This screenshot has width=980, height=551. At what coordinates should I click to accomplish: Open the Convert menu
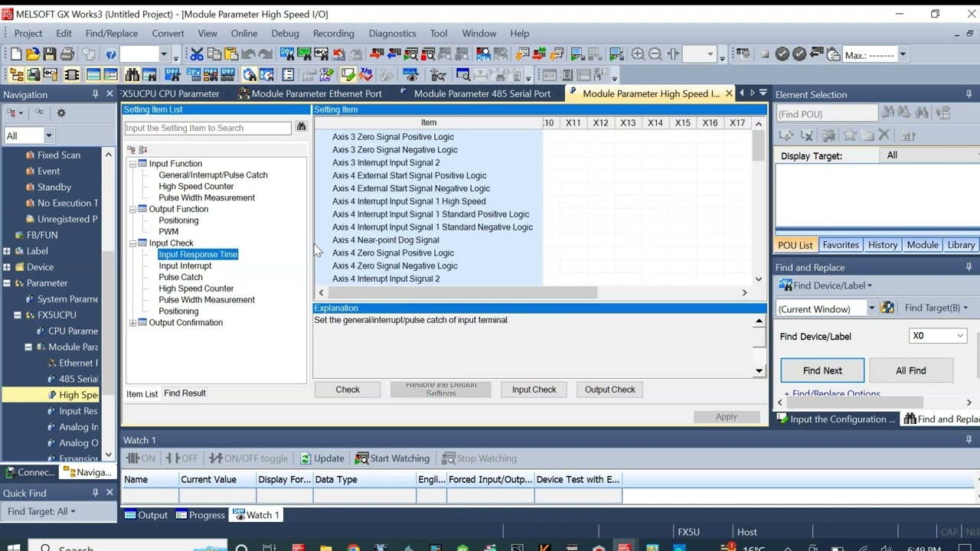coord(168,34)
